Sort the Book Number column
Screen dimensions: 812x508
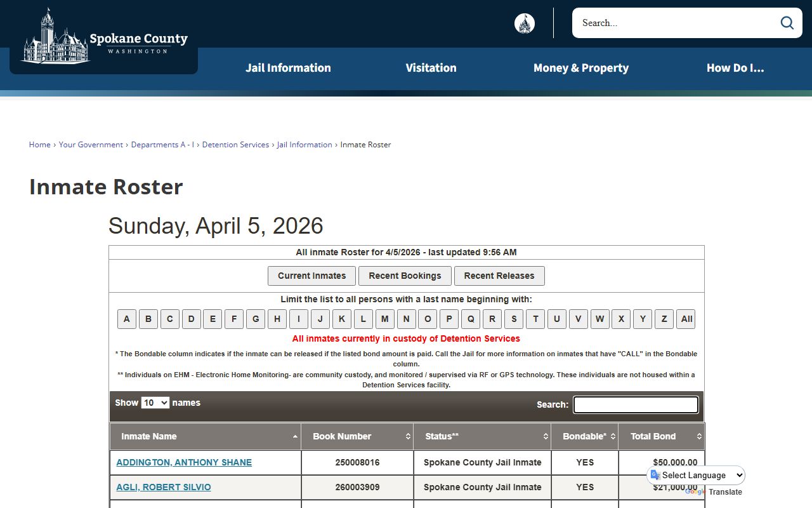pos(408,437)
